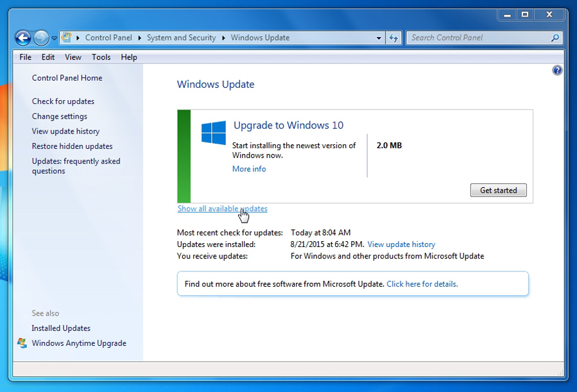Open Updates: frequently asked questions

point(76,166)
